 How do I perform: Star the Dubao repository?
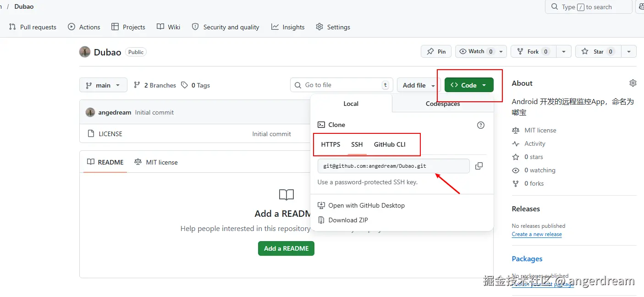point(598,51)
